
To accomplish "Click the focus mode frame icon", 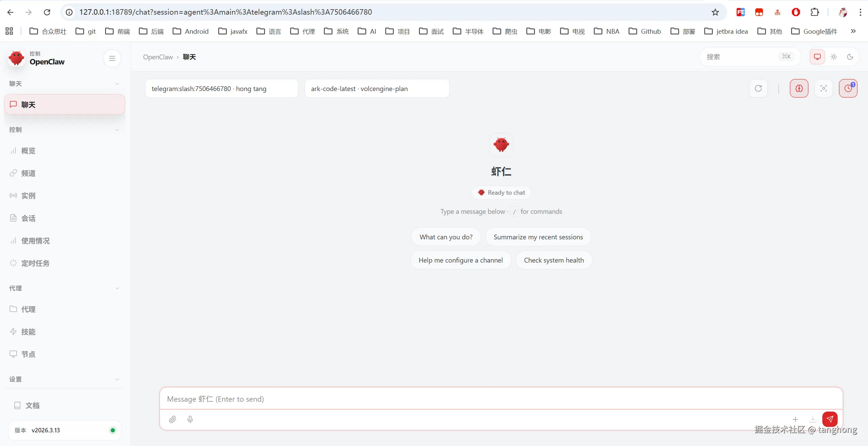I will pos(823,89).
